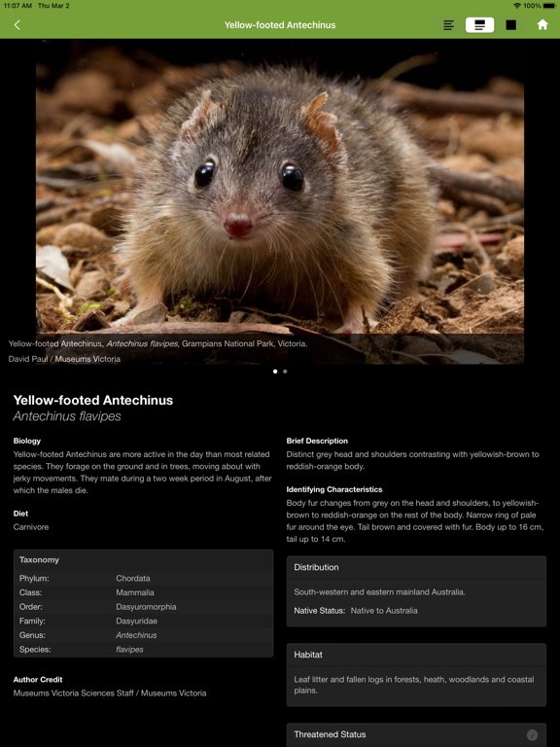The width and height of the screenshot is (560, 747).
Task: Open the Threatened Status panel
Action: 416,734
